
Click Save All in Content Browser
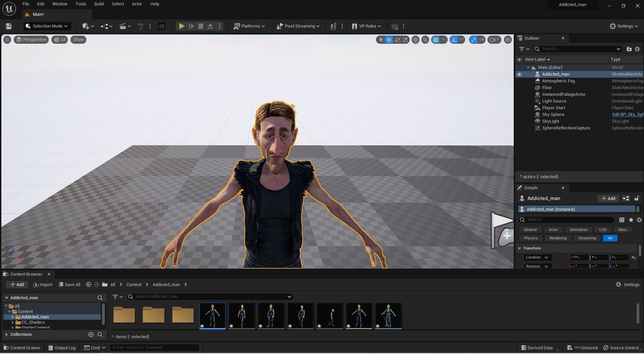(x=70, y=285)
